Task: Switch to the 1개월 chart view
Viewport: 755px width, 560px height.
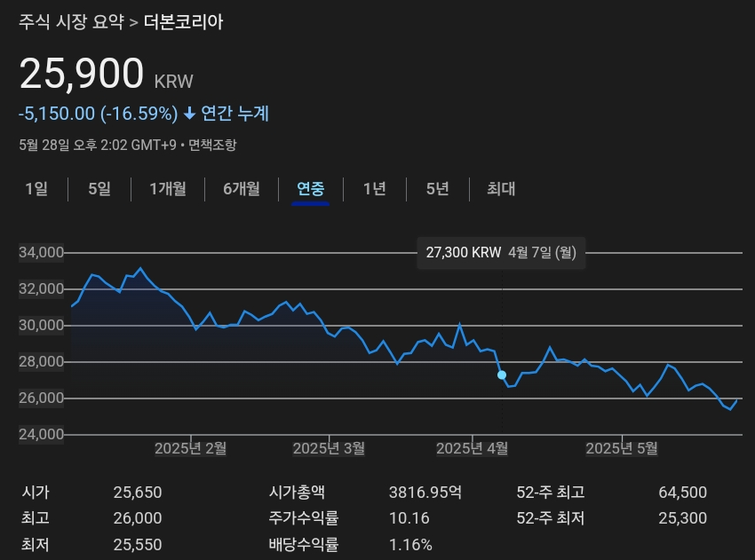Action: coord(168,189)
